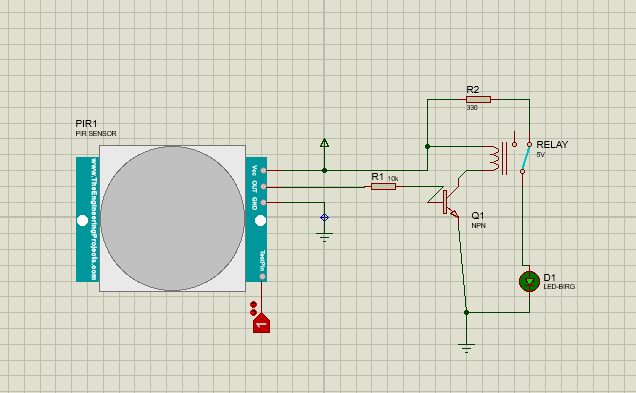636x393 pixels.
Task: Select the LED-BIRG value label
Action: tap(559, 287)
